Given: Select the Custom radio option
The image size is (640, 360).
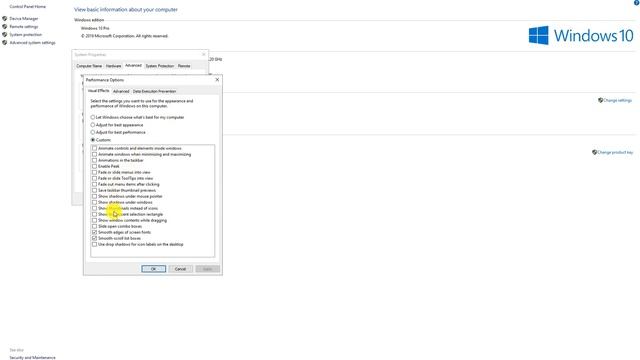Looking at the screenshot, I should tap(100, 140).
